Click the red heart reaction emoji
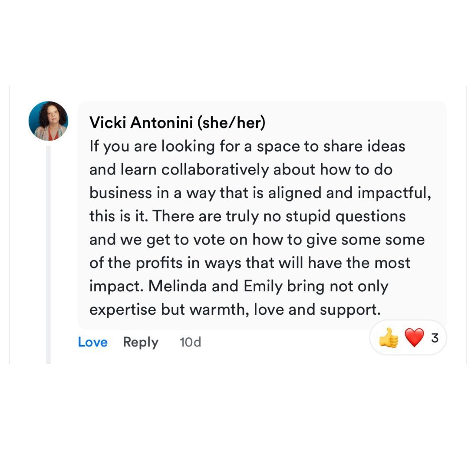The width and height of the screenshot is (476, 476). pos(414,338)
